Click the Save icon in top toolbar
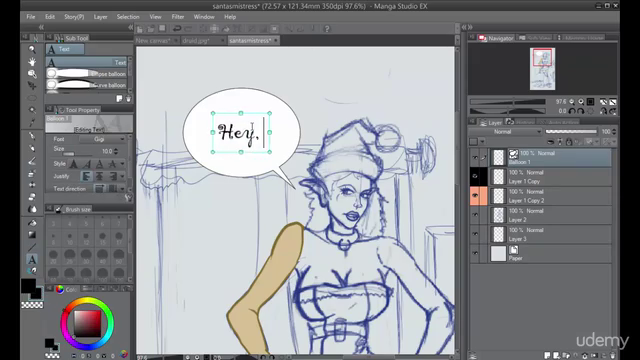 [162, 29]
